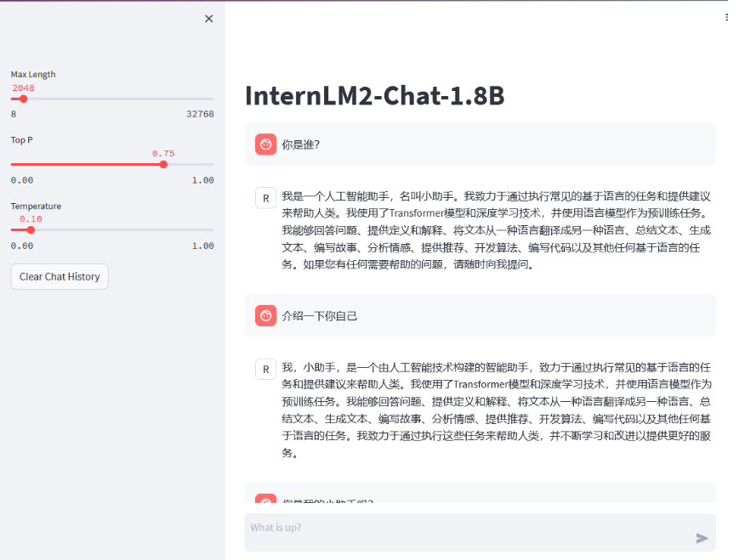Click the Max Length minimum label 8
This screenshot has width=745, height=560.
14,114
